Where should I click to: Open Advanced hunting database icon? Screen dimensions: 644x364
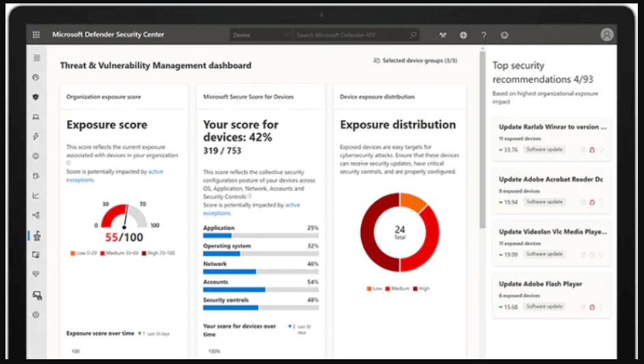36,176
